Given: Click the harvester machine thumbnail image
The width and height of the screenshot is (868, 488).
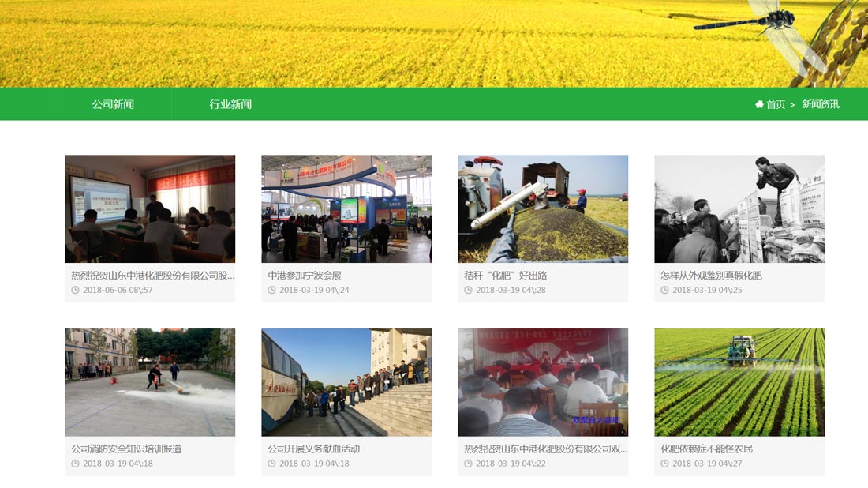Looking at the screenshot, I should 543,208.
